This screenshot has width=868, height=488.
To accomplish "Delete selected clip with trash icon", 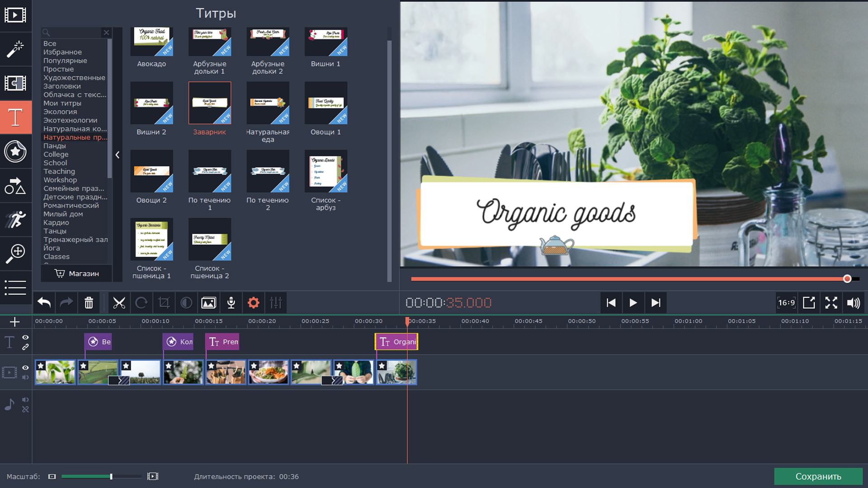I will (89, 303).
